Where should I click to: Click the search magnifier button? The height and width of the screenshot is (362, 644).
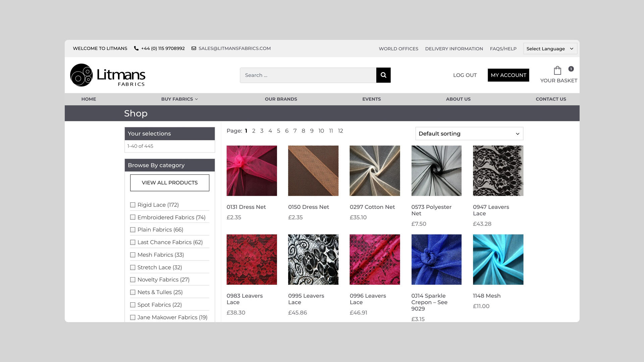click(383, 75)
